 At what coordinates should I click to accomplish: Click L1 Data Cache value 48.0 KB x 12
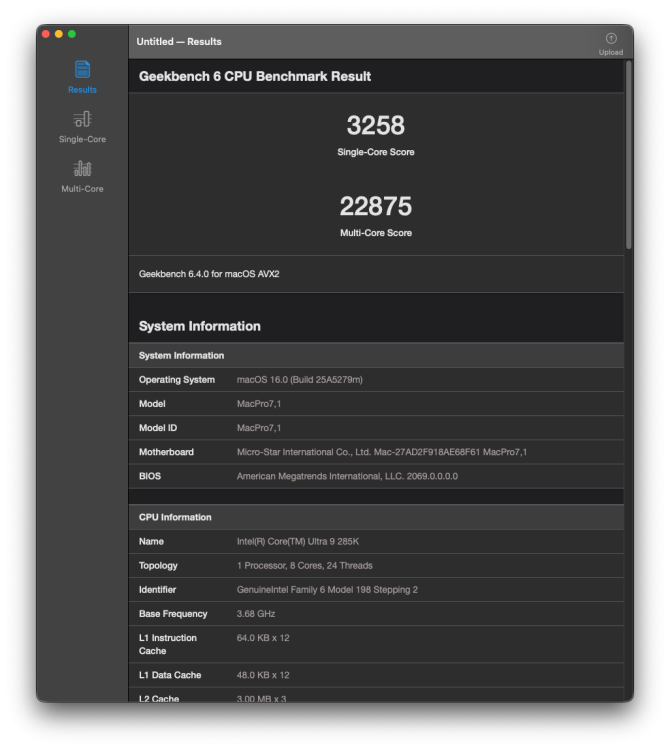(263, 675)
